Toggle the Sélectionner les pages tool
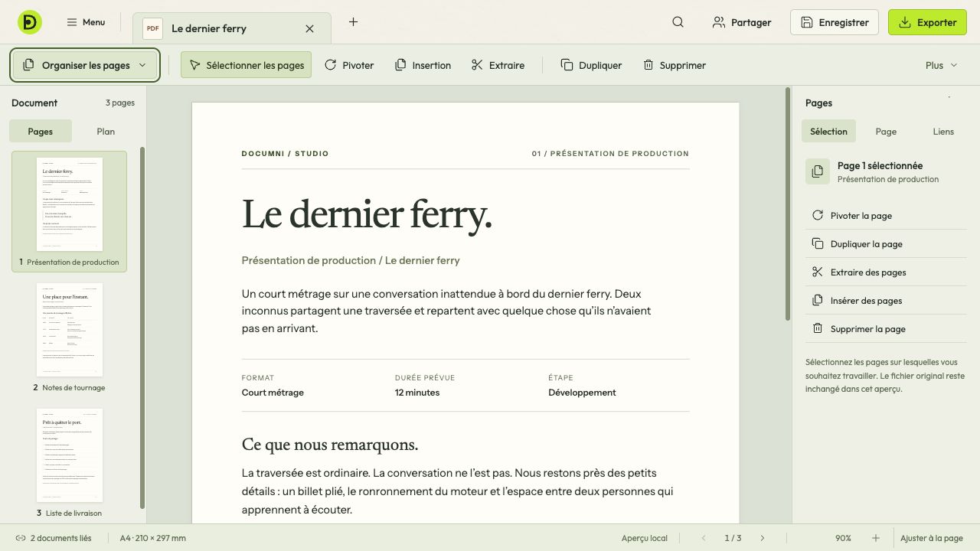 (247, 65)
